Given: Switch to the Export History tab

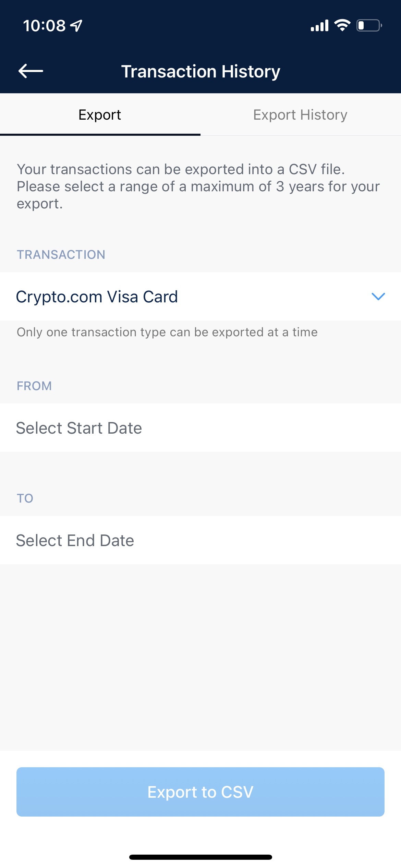Looking at the screenshot, I should (300, 114).
